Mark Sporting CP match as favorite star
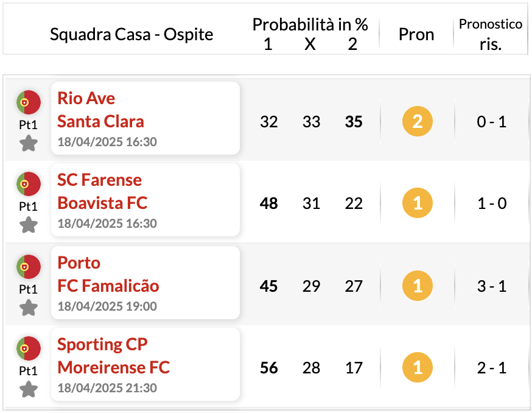The height and width of the screenshot is (413, 532). 29,389
